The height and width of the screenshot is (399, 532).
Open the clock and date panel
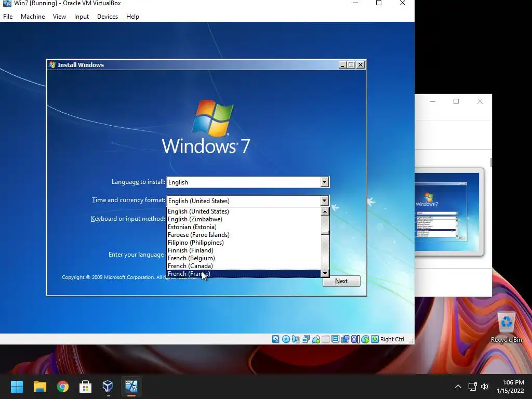(510, 387)
